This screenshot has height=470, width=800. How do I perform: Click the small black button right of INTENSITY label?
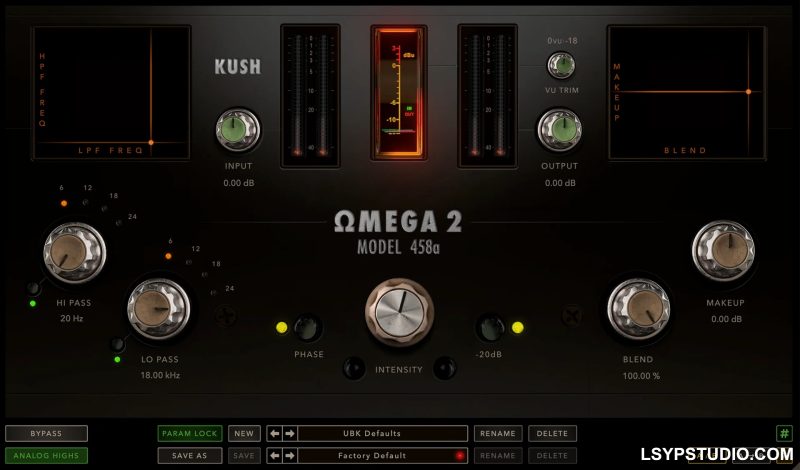444,368
